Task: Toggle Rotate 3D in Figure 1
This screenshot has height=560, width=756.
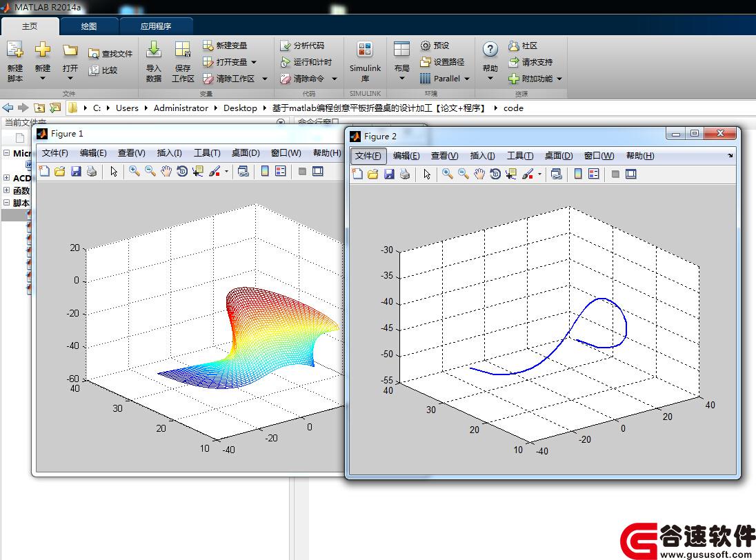Action: click(182, 171)
